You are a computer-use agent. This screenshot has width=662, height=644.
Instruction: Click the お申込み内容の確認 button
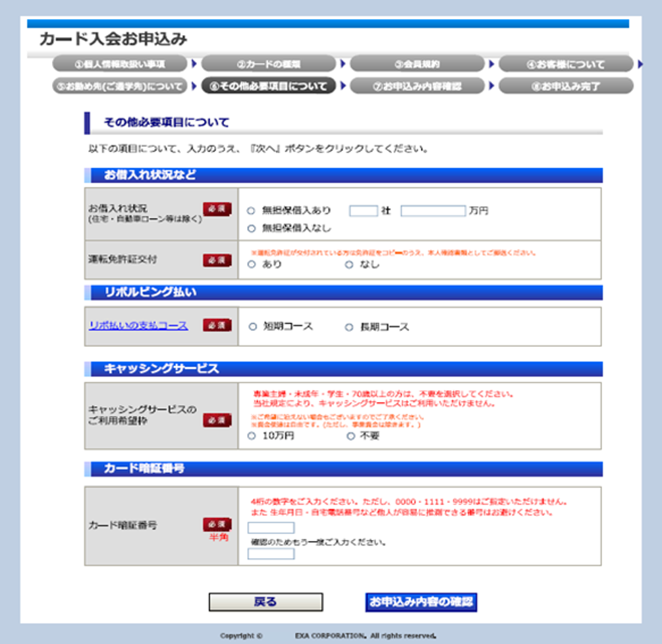coord(421,602)
